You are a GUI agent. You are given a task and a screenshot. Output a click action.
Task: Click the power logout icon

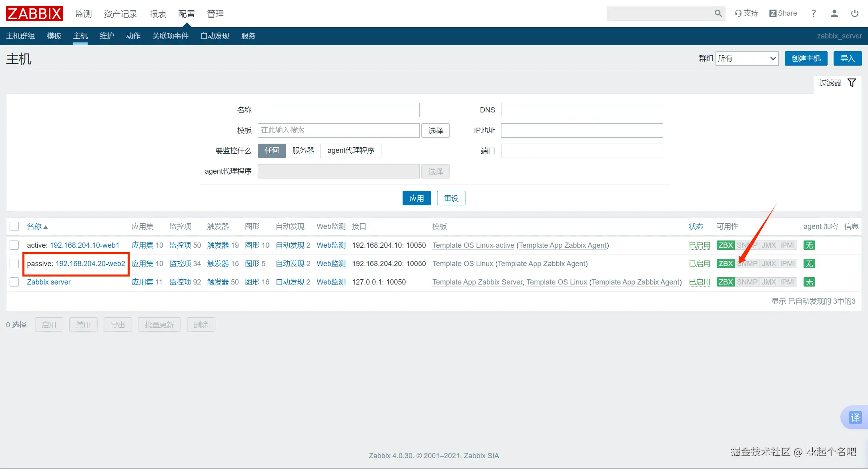tap(855, 13)
